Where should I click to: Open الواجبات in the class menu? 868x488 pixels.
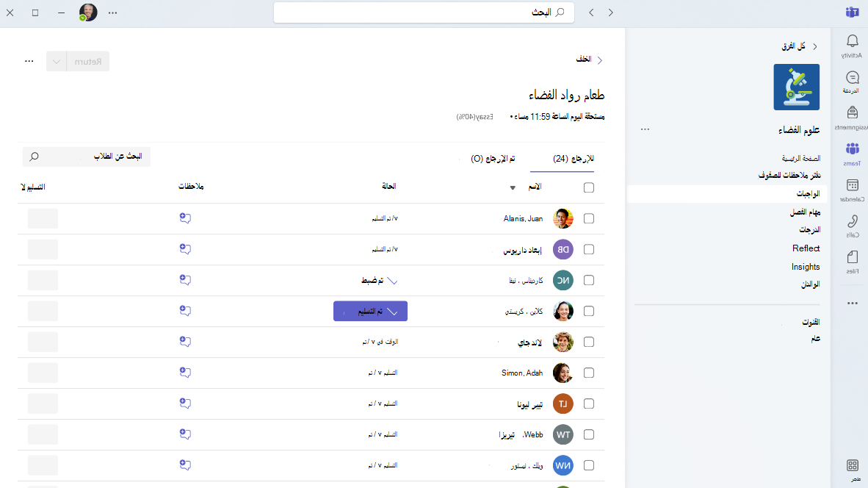(808, 194)
